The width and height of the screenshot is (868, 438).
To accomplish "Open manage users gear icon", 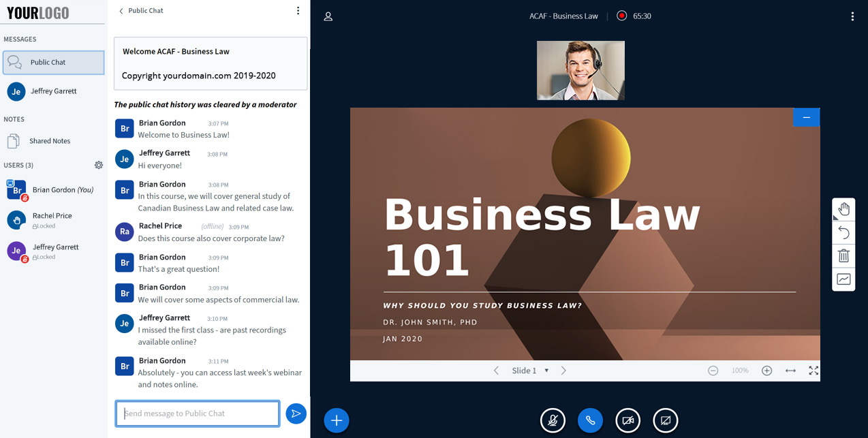I will (x=99, y=165).
